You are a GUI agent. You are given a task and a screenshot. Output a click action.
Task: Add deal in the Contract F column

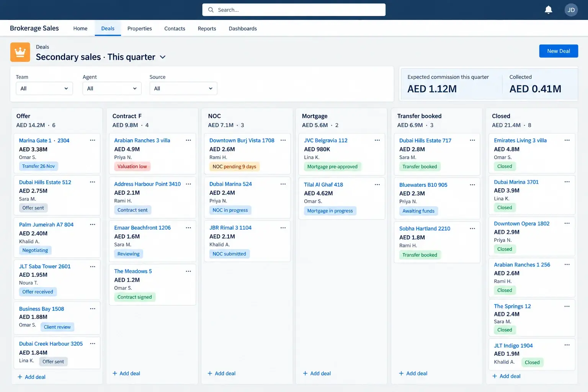click(x=126, y=374)
